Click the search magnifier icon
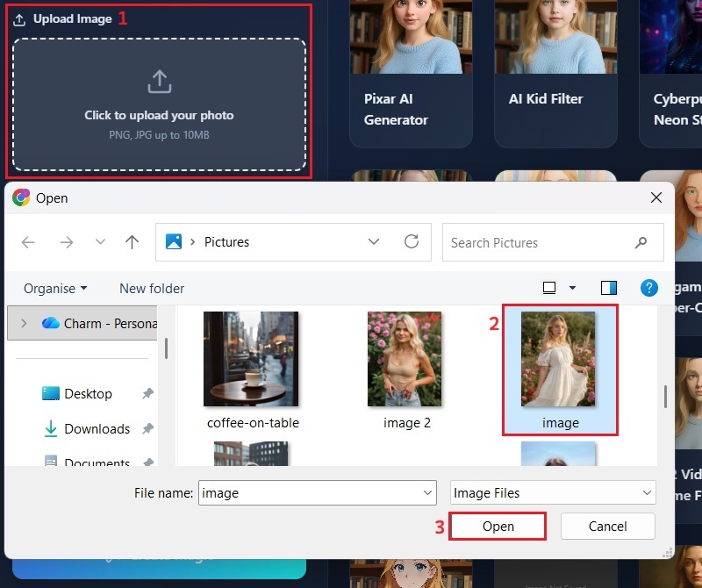 point(641,243)
